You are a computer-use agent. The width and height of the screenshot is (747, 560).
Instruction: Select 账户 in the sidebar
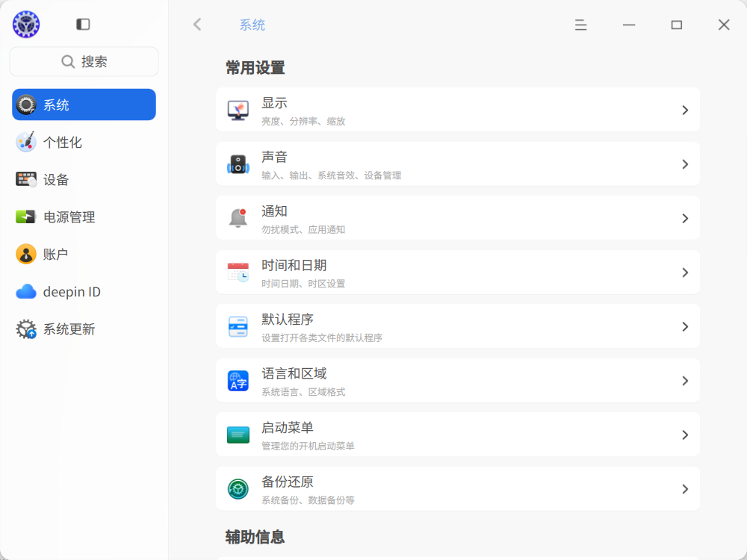pyautogui.click(x=84, y=255)
